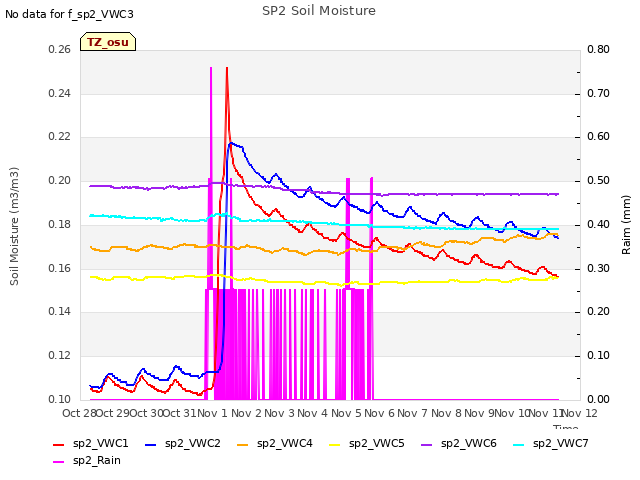Click the red VWC1 peak on Nov 1
The image size is (640, 480).
(227, 68)
